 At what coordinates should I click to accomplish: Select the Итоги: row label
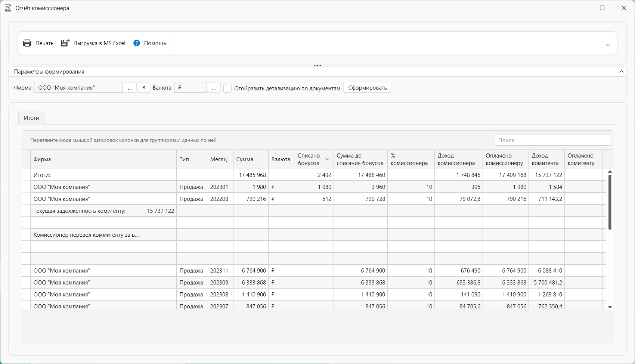click(x=42, y=175)
